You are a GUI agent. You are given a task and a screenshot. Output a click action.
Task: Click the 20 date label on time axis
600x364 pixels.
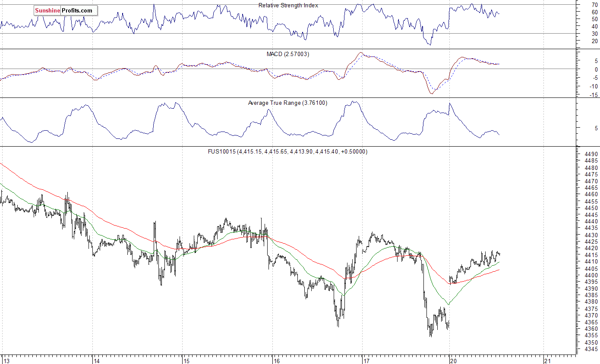point(454,361)
